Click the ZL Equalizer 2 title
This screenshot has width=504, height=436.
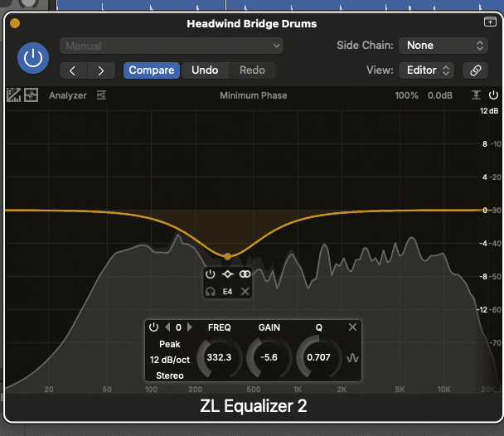click(x=254, y=406)
